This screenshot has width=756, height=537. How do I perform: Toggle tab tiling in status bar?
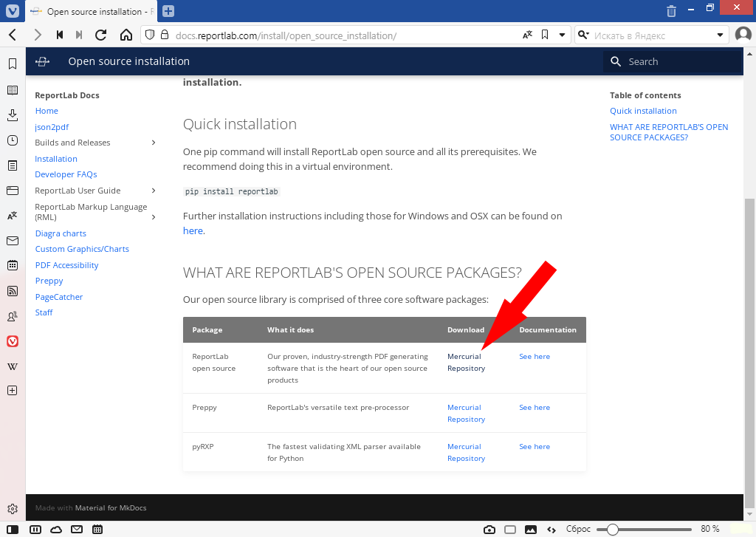(x=509, y=529)
